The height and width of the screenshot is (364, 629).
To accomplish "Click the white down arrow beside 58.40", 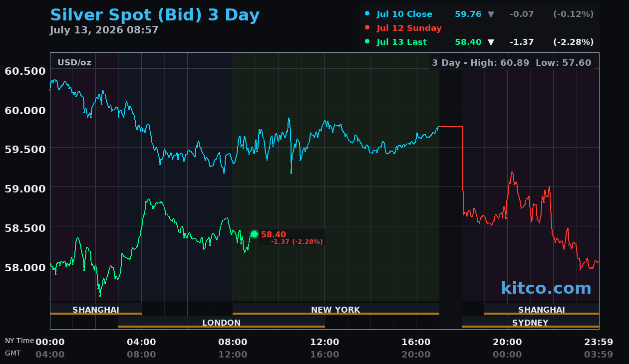I will pos(491,42).
